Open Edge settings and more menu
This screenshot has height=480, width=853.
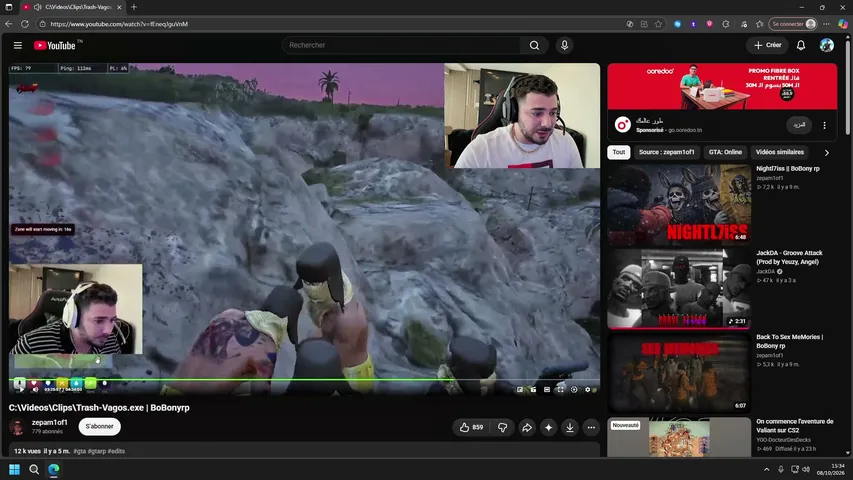[x=826, y=24]
